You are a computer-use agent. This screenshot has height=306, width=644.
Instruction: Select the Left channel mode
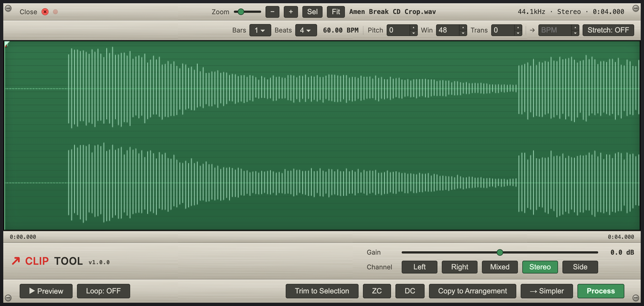(419, 267)
